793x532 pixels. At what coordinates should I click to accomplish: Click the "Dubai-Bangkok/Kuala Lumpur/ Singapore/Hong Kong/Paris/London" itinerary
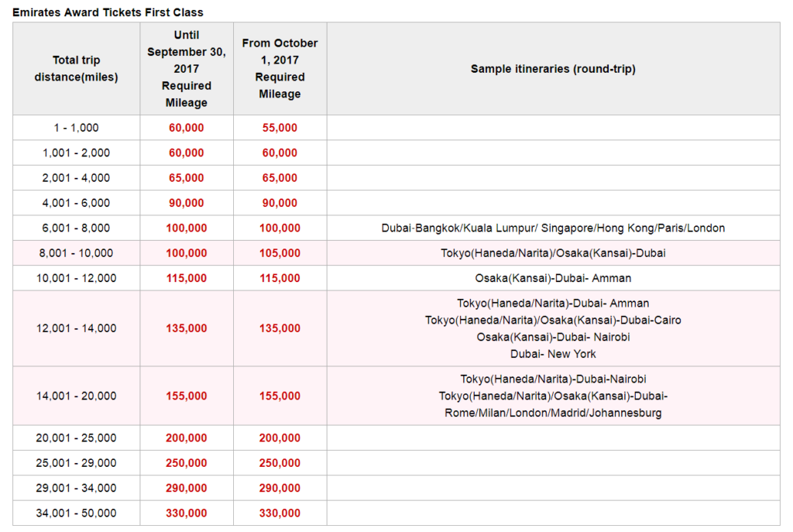(553, 228)
